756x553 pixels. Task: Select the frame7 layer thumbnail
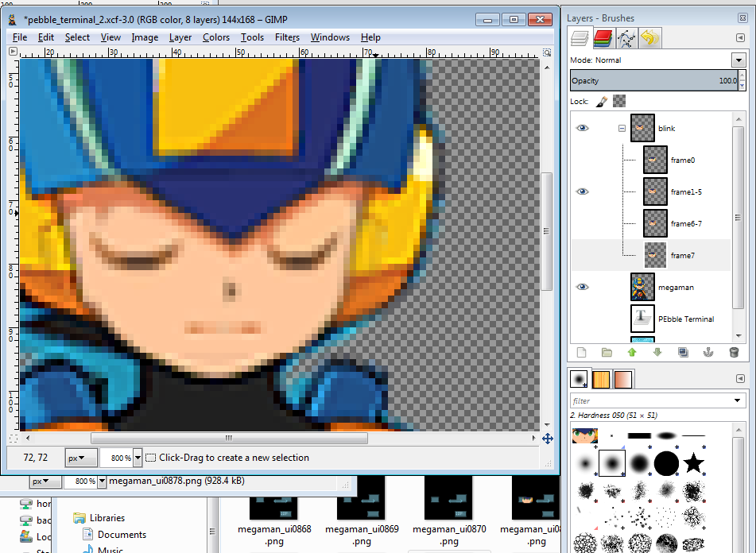point(655,255)
